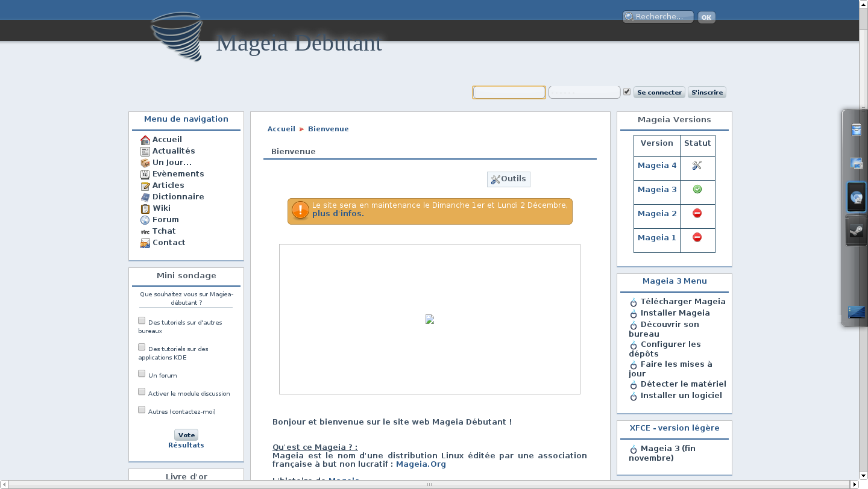
Task: Open the Mageia 3 version link
Action: [x=657, y=189]
